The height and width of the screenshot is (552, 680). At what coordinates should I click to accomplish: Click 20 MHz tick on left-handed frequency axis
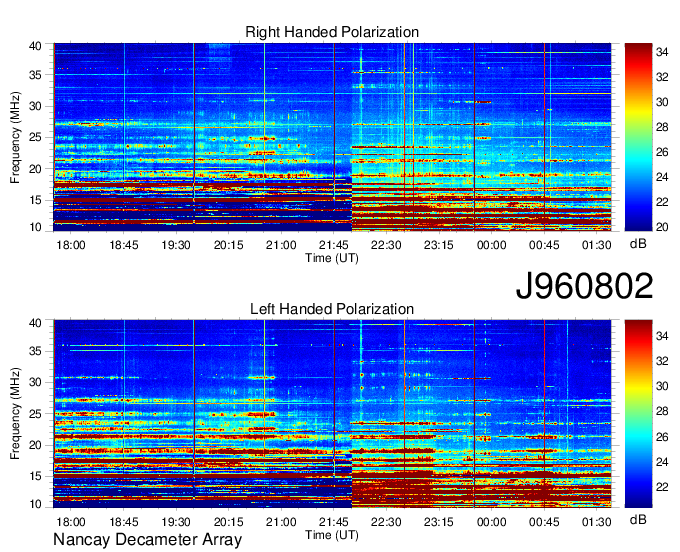[35, 445]
